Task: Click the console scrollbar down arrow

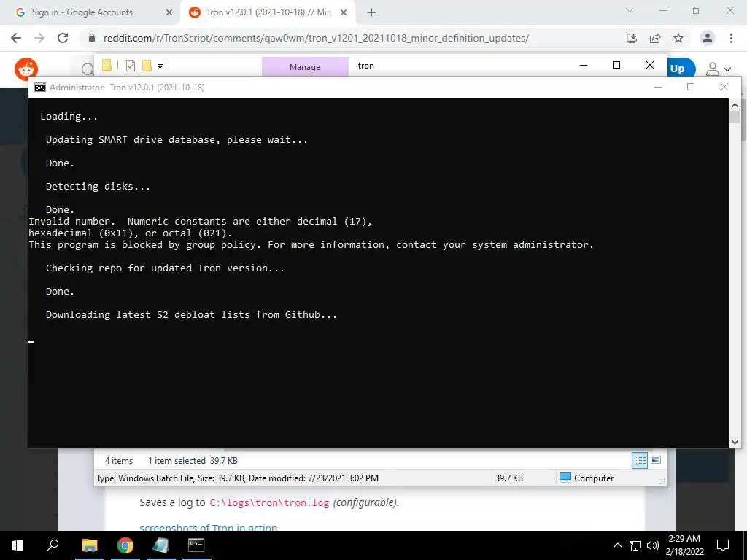Action: 735,443
